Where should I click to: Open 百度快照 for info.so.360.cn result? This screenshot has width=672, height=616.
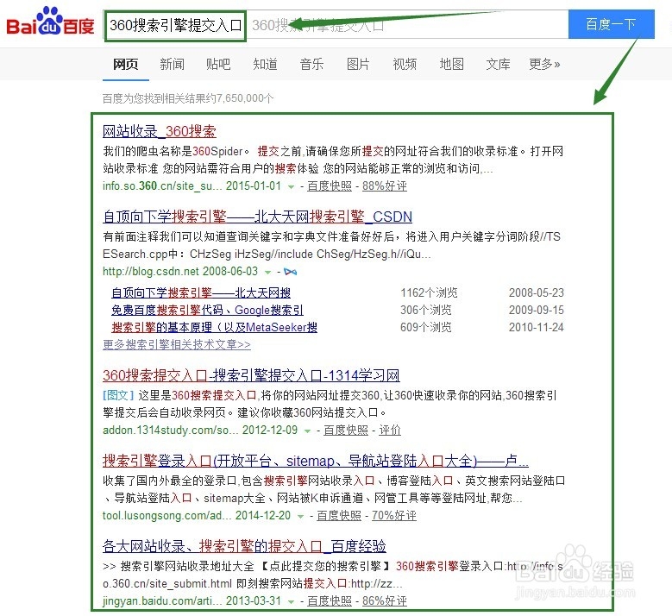pos(330,186)
